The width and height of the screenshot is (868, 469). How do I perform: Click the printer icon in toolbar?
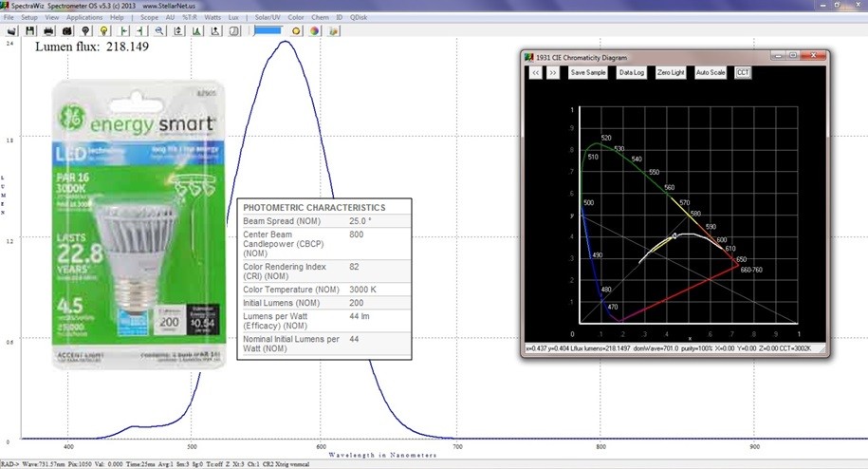pyautogui.click(x=48, y=31)
